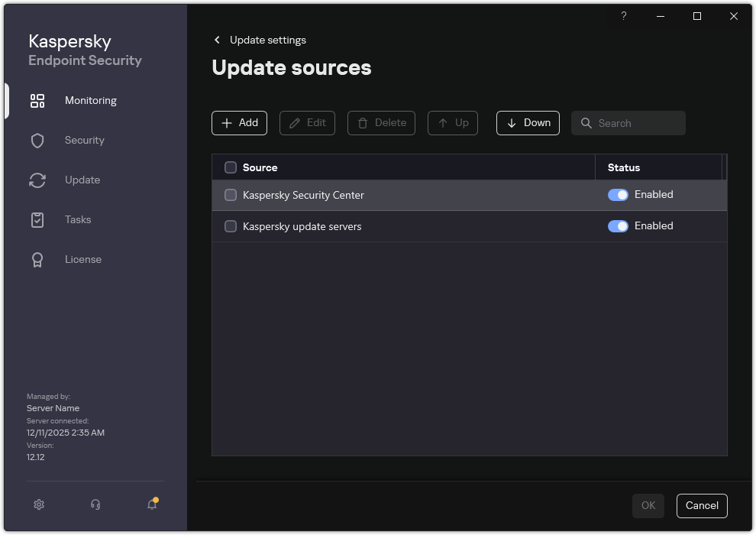Expand the Source column header
This screenshot has width=756, height=535.
260,167
